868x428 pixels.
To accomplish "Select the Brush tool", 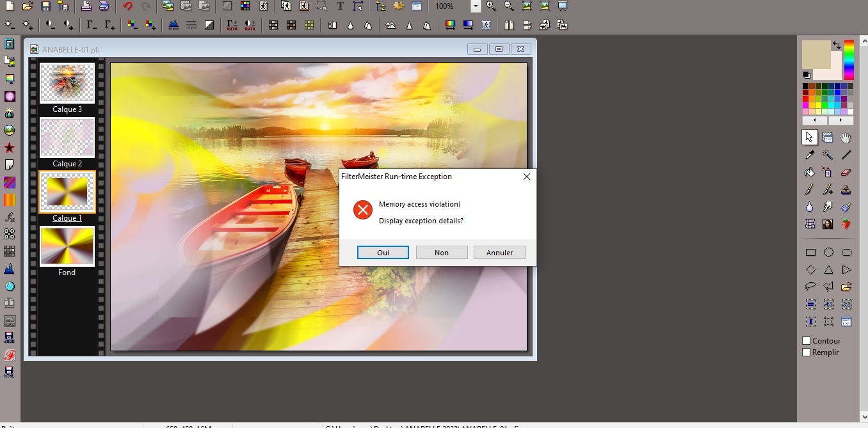I will (x=810, y=189).
